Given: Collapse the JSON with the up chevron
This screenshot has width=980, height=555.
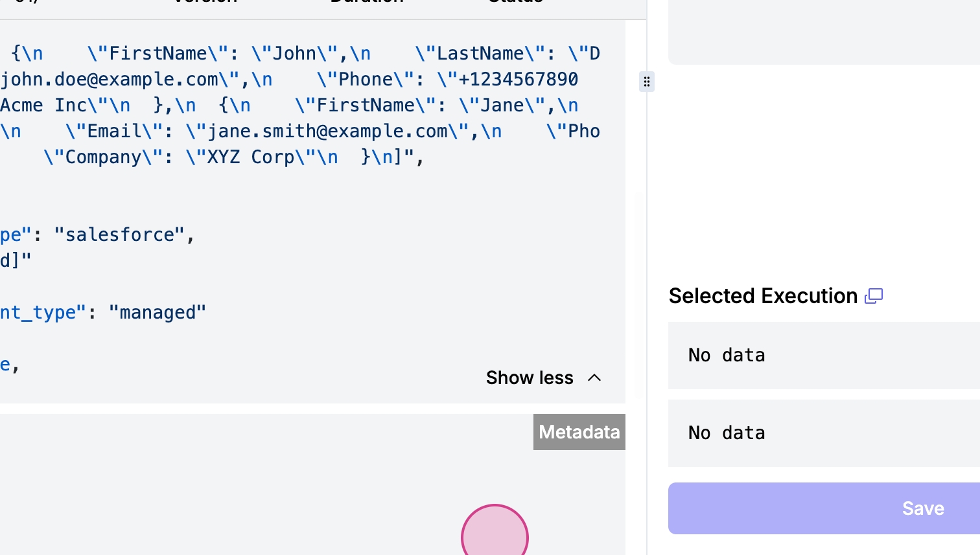Looking at the screenshot, I should (594, 378).
